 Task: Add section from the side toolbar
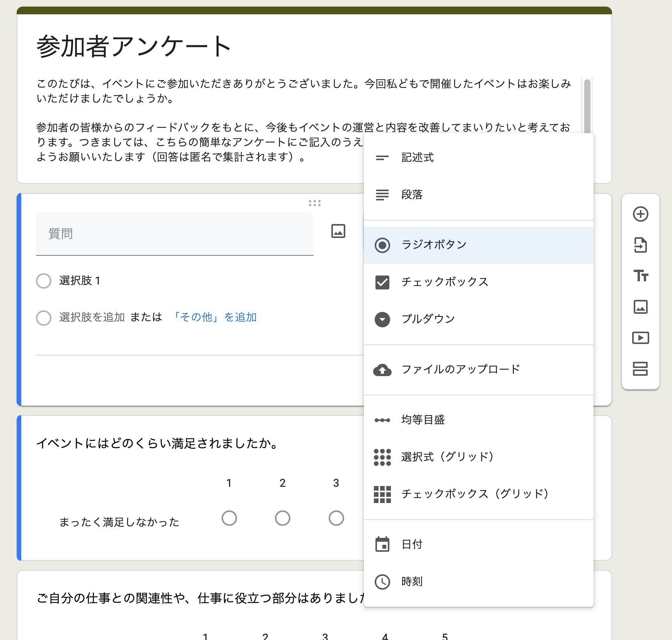click(x=640, y=369)
